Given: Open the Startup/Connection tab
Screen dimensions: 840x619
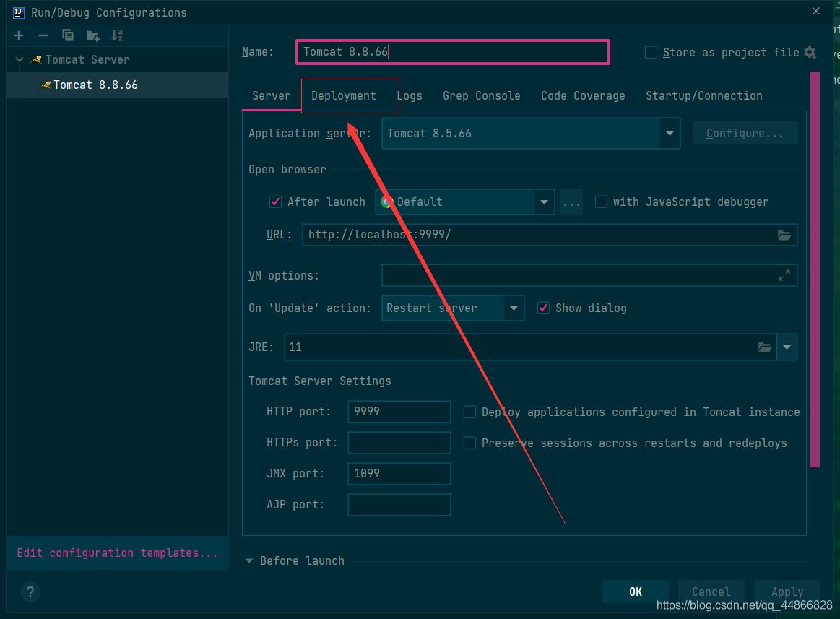Looking at the screenshot, I should click(703, 95).
